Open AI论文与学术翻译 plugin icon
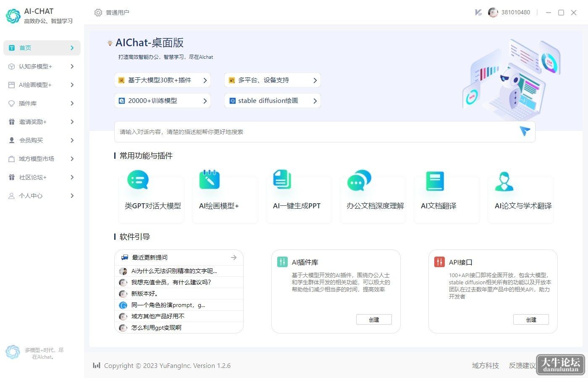588x378 pixels. coord(504,181)
